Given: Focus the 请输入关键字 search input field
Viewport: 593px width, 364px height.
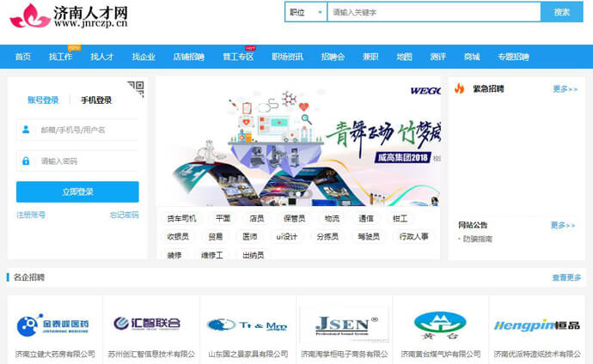Looking at the screenshot, I should pyautogui.click(x=433, y=12).
